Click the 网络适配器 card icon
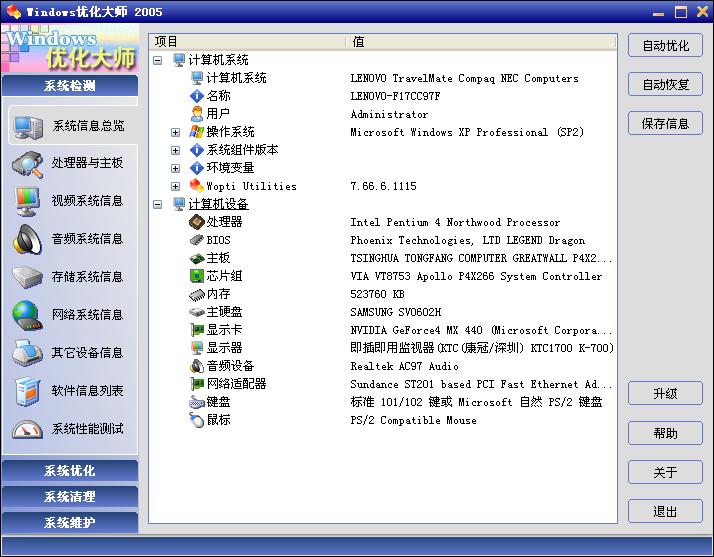 point(197,384)
